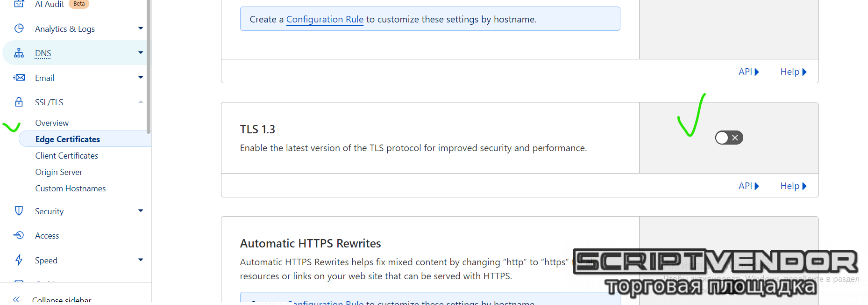Image resolution: width=868 pixels, height=305 pixels.
Task: Expand Help section in TLS 1.3 card
Action: click(x=794, y=186)
